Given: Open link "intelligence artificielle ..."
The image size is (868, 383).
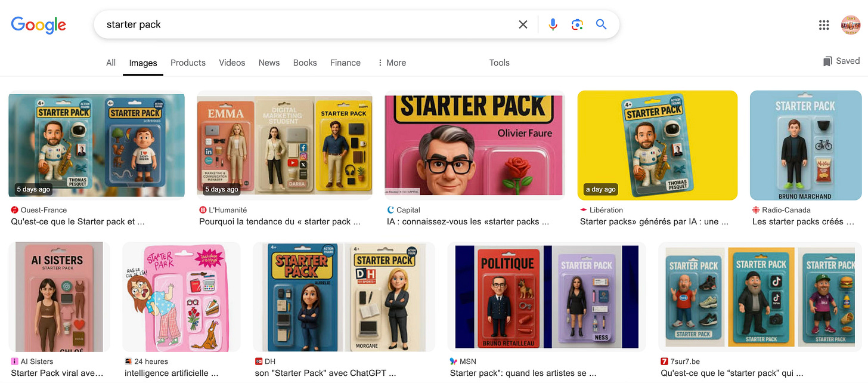Looking at the screenshot, I should click(172, 373).
